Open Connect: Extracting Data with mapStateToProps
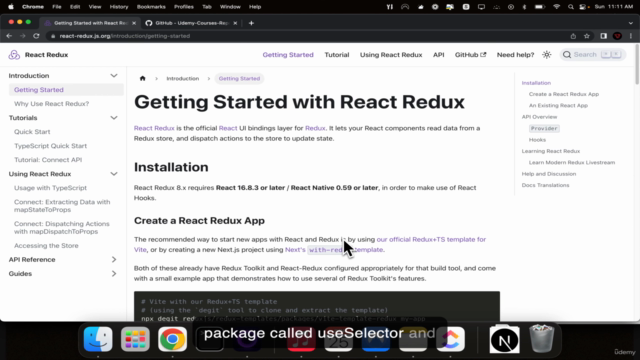Viewport: 640px width, 360px height. coord(62,206)
